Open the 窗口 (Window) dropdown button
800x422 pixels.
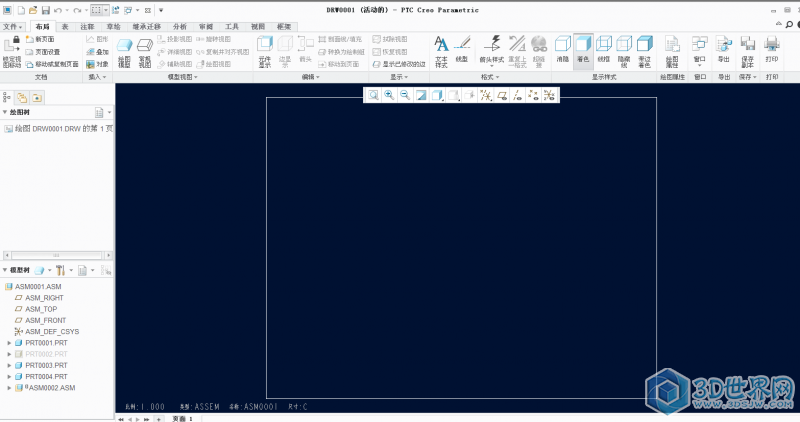(x=699, y=50)
